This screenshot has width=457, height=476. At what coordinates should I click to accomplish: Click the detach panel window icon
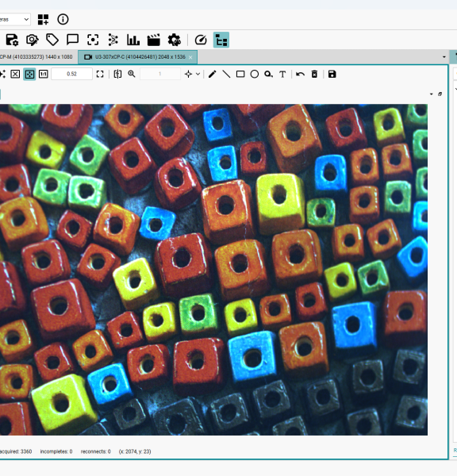point(440,94)
